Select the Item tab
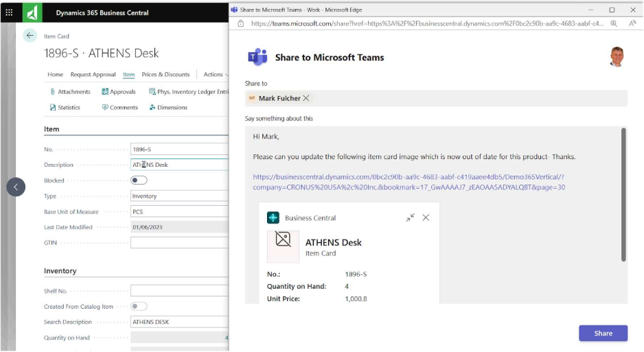Screen dimensions: 644x352 tap(128, 74)
